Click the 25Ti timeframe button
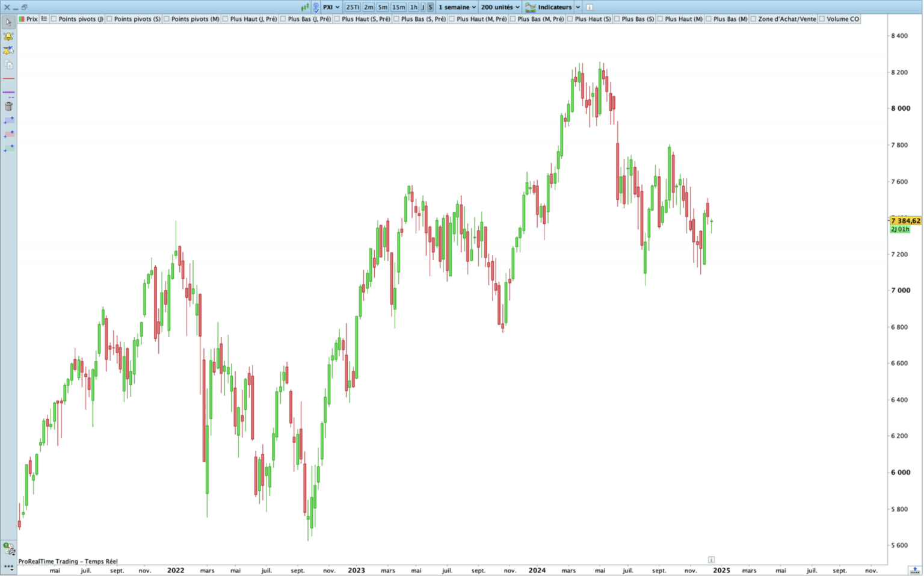The width and height of the screenshot is (924, 576). click(353, 7)
